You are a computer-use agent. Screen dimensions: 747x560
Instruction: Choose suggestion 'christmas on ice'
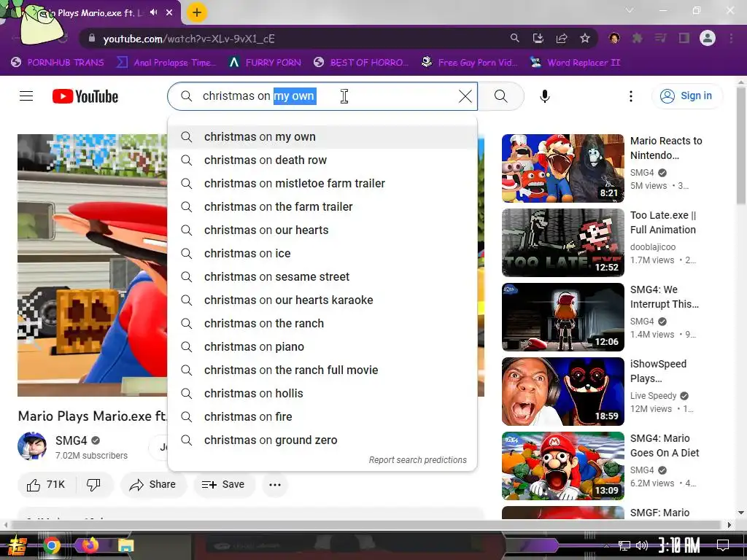[x=322, y=254]
